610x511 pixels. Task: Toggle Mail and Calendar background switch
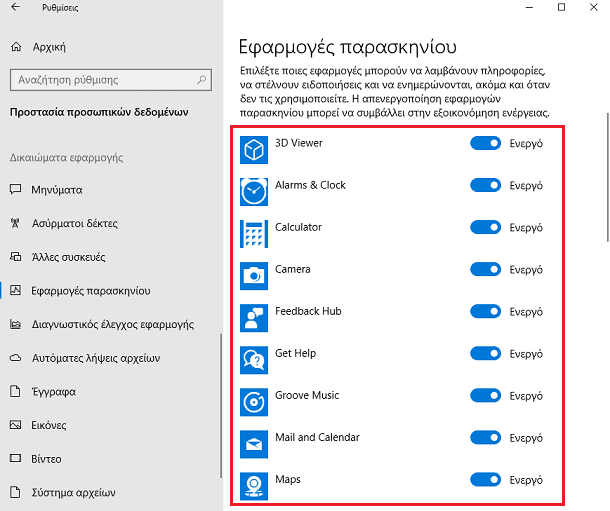tap(486, 437)
